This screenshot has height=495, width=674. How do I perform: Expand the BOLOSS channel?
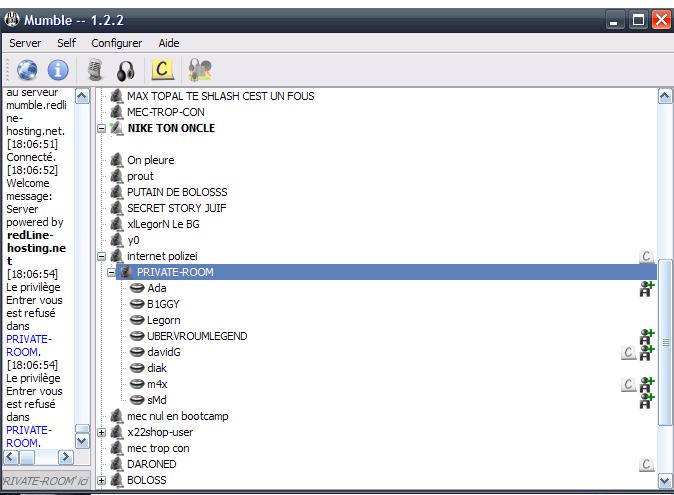(x=102, y=480)
